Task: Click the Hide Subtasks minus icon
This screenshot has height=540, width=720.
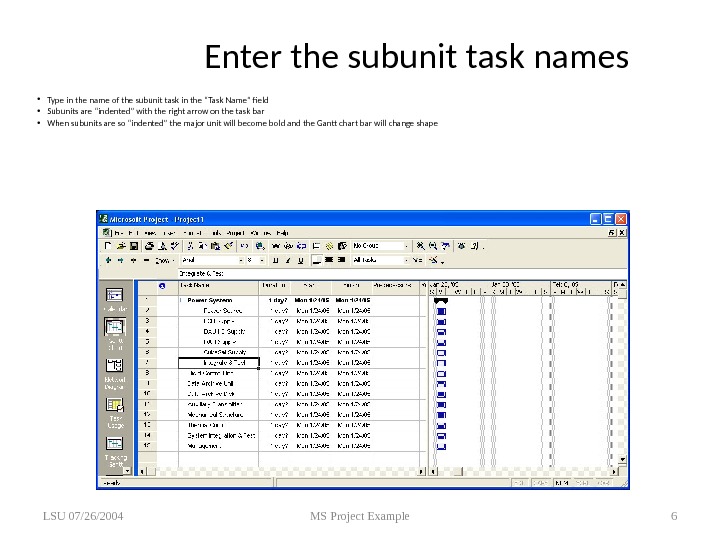Action: click(x=146, y=260)
